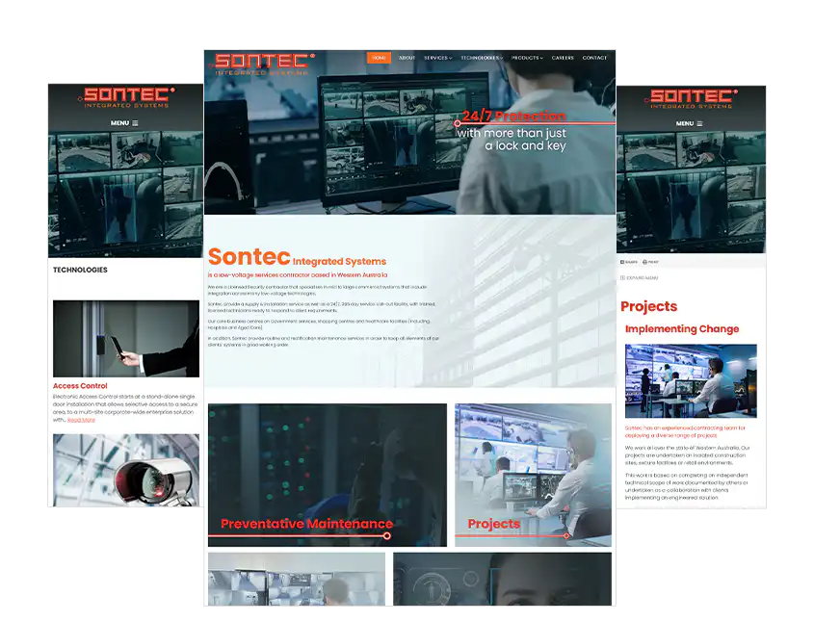Click the Read More link under Access Control

pyautogui.click(x=81, y=420)
